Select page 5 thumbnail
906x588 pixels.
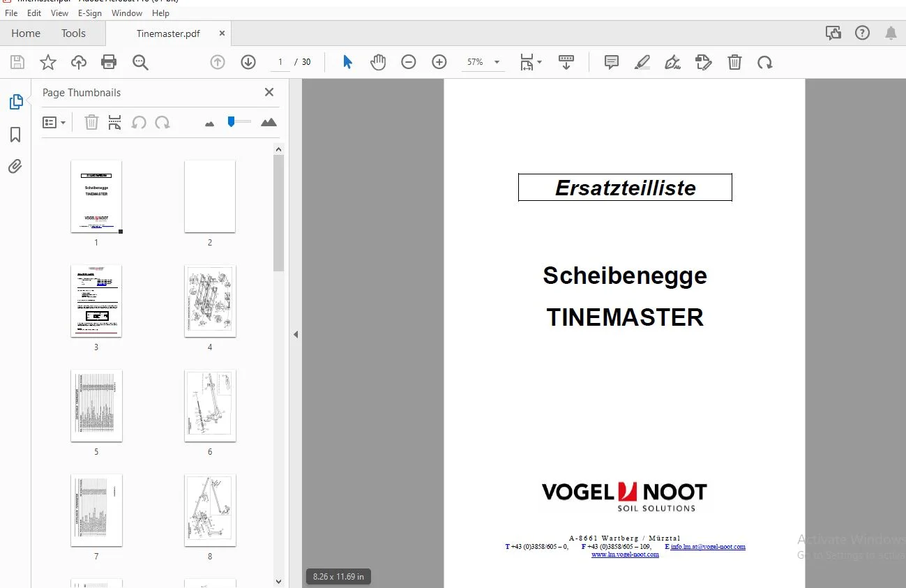click(x=96, y=405)
